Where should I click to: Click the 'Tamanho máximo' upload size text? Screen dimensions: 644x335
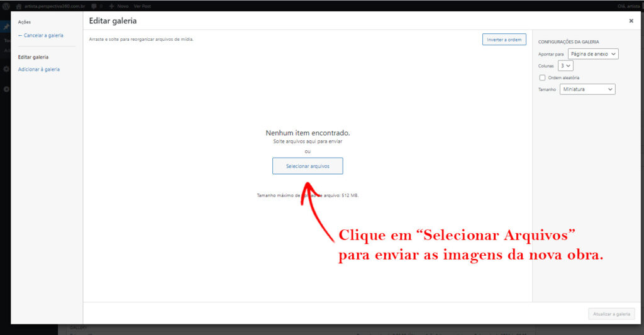pyautogui.click(x=308, y=195)
